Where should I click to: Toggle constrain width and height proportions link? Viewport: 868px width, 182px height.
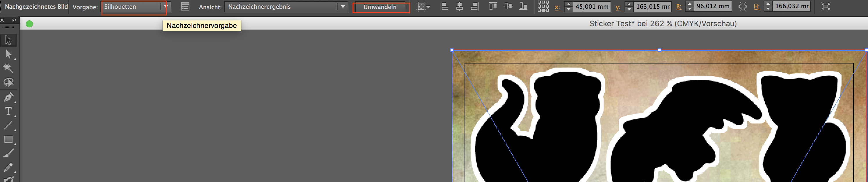[742, 6]
